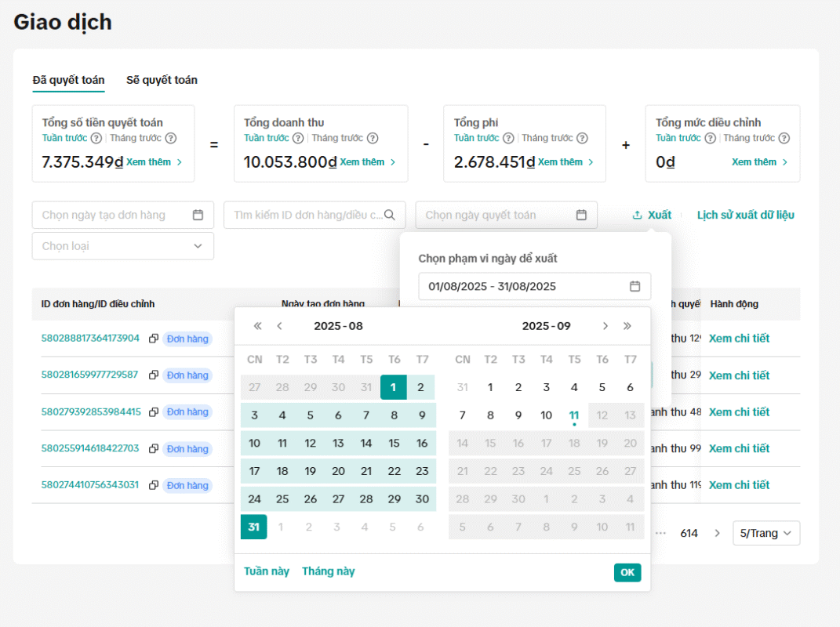This screenshot has width=840, height=627.
Task: Open the Chọn loại dropdown
Action: tap(123, 246)
